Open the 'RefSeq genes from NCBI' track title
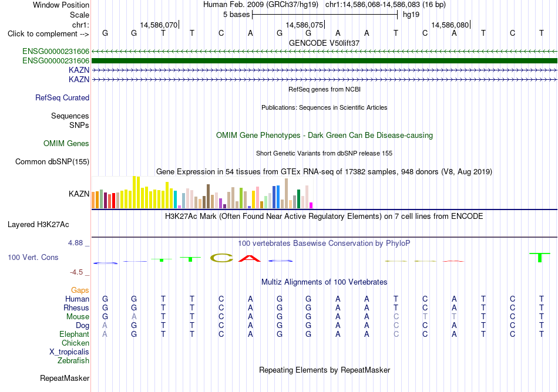This screenshot has width=558, height=392. tap(324, 90)
